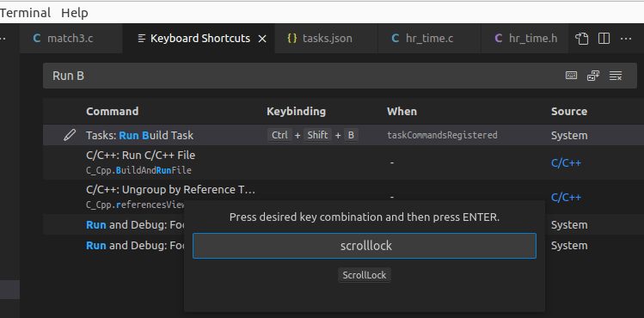Click Sort by Precedence icon in search bar
The height and width of the screenshot is (318, 644).
click(593, 76)
